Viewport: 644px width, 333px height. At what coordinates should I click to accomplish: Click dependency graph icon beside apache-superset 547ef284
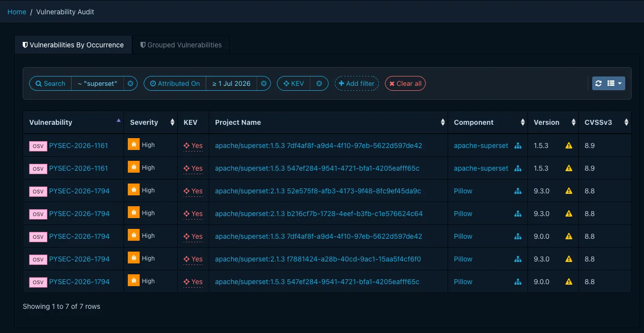[518, 168]
